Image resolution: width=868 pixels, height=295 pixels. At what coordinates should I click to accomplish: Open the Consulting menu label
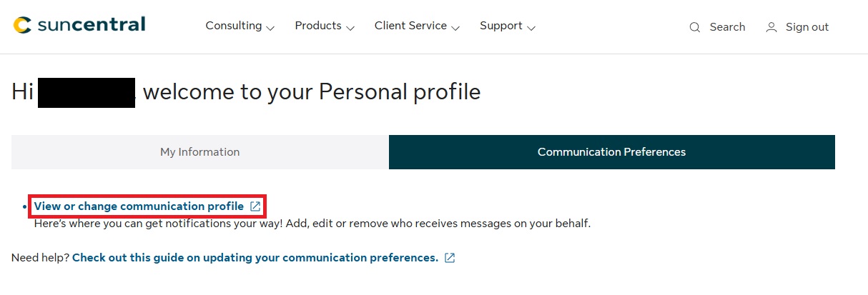[234, 26]
